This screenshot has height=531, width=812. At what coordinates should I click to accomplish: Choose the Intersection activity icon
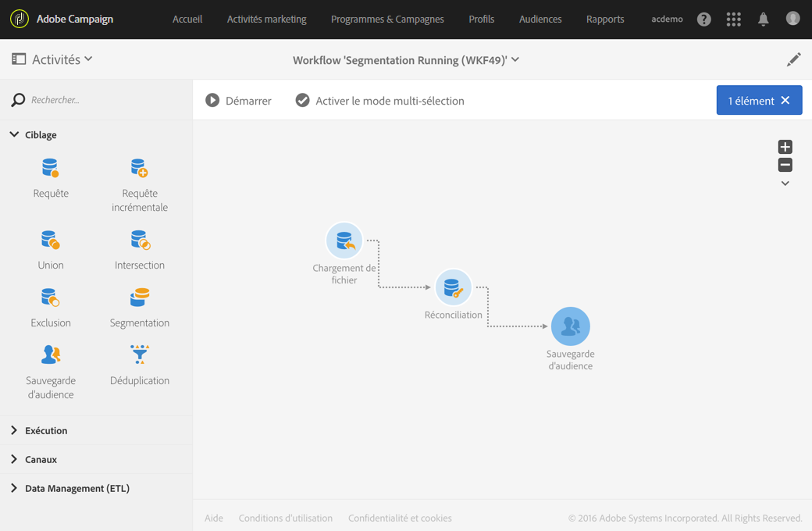[x=140, y=241]
